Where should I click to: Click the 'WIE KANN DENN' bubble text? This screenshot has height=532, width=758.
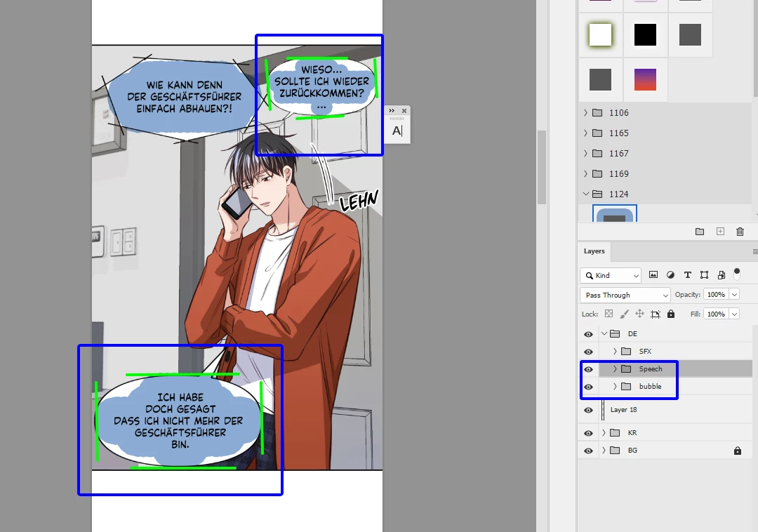[184, 97]
